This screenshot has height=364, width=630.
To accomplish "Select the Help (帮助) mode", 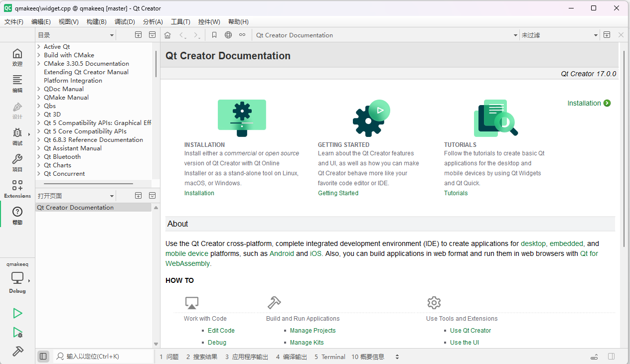I will (x=17, y=216).
